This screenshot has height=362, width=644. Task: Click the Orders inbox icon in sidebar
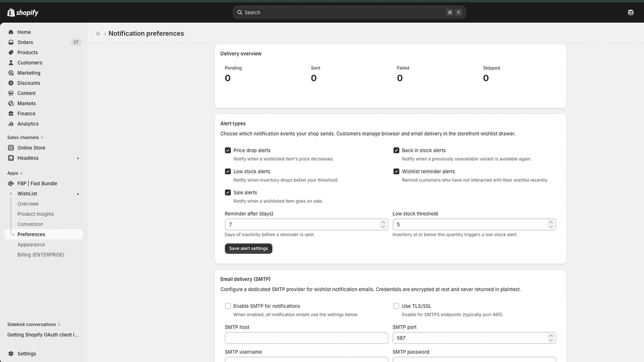(x=11, y=42)
